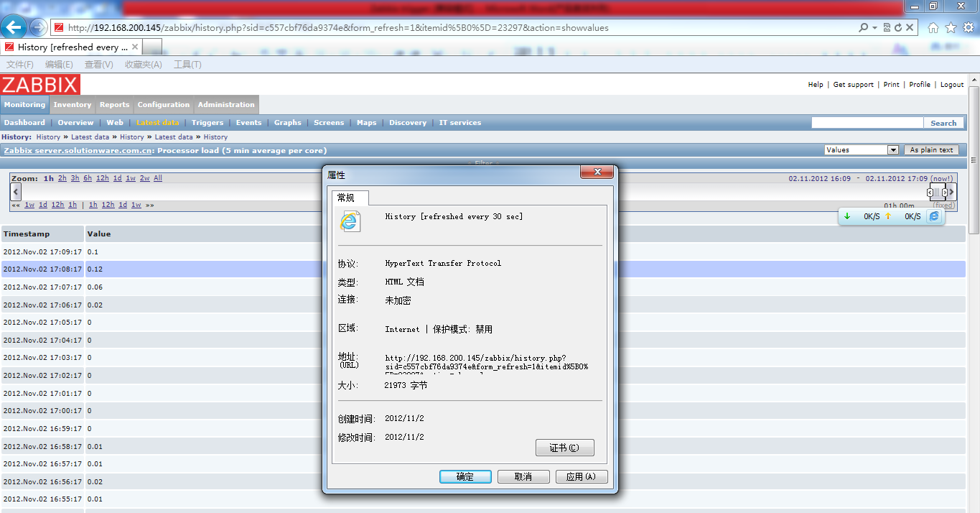Click the timeline slider handle
This screenshot has height=513, width=980.
[937, 192]
